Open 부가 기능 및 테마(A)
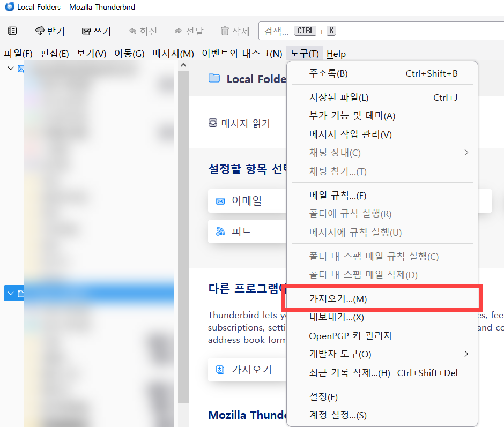The image size is (504, 427). click(x=382, y=116)
